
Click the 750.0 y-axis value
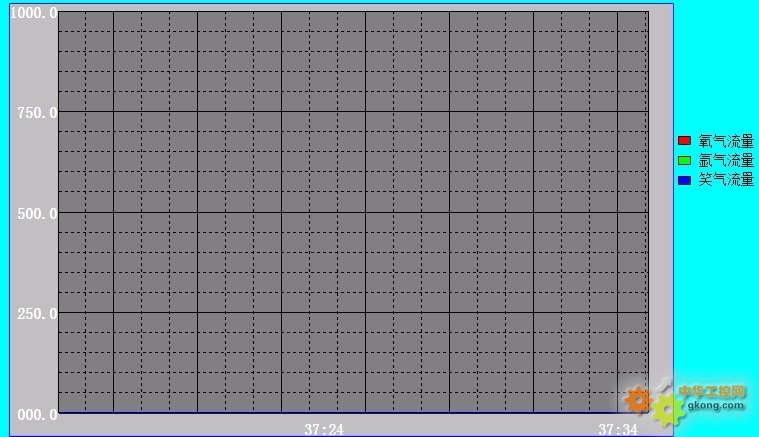coord(37,113)
